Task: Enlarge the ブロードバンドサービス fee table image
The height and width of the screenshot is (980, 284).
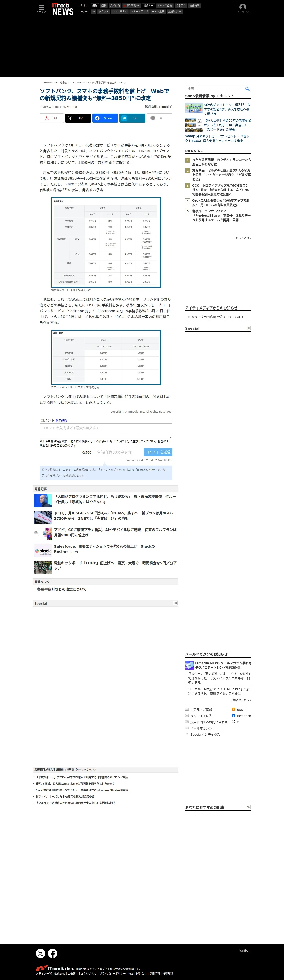Action: pos(106,357)
